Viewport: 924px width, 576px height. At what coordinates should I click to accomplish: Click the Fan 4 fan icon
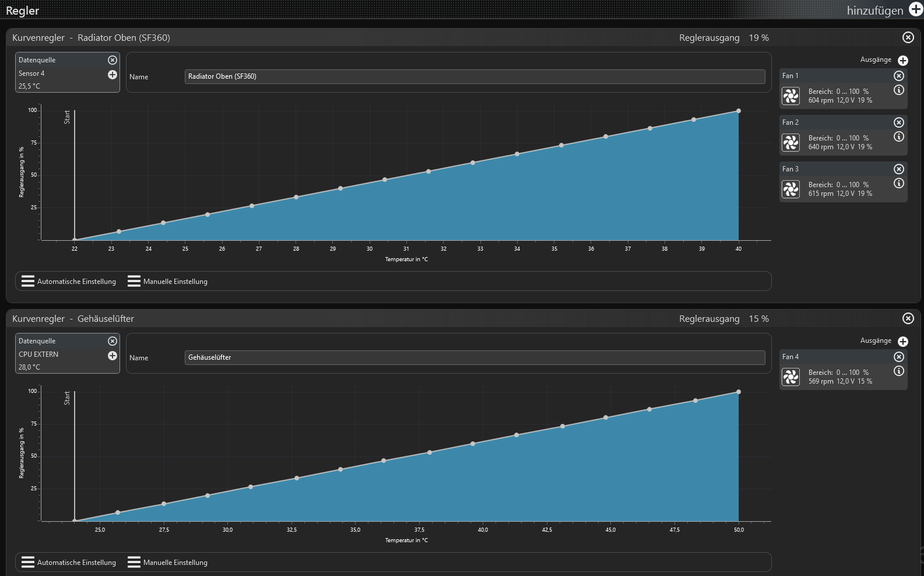point(791,377)
